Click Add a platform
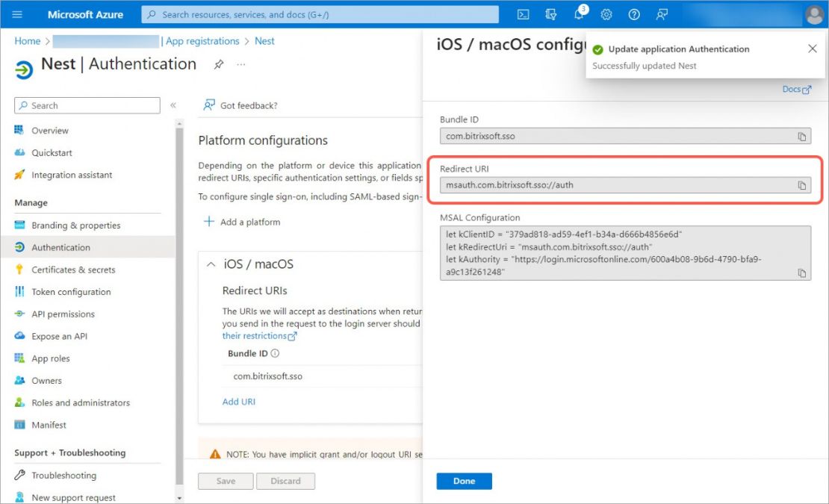This screenshot has width=829, height=504. (x=242, y=222)
